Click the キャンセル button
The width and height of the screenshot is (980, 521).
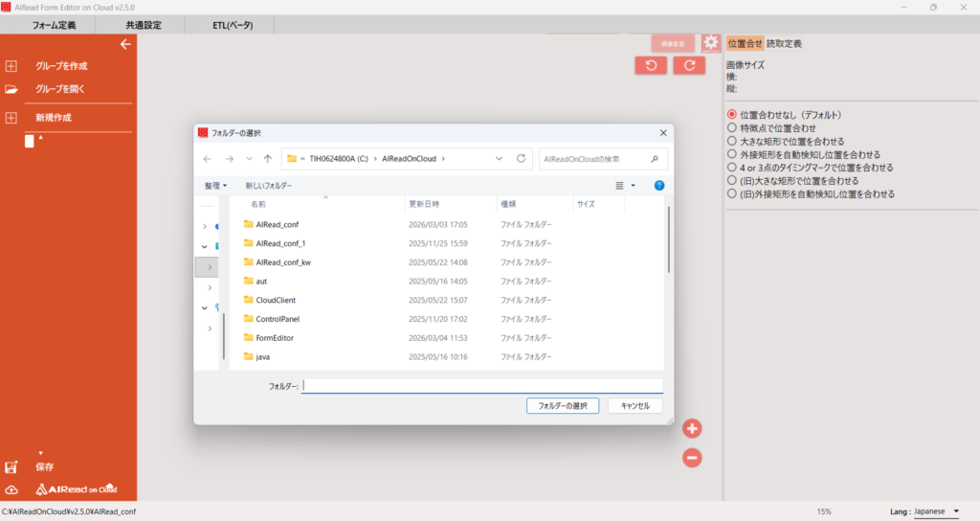pyautogui.click(x=635, y=406)
